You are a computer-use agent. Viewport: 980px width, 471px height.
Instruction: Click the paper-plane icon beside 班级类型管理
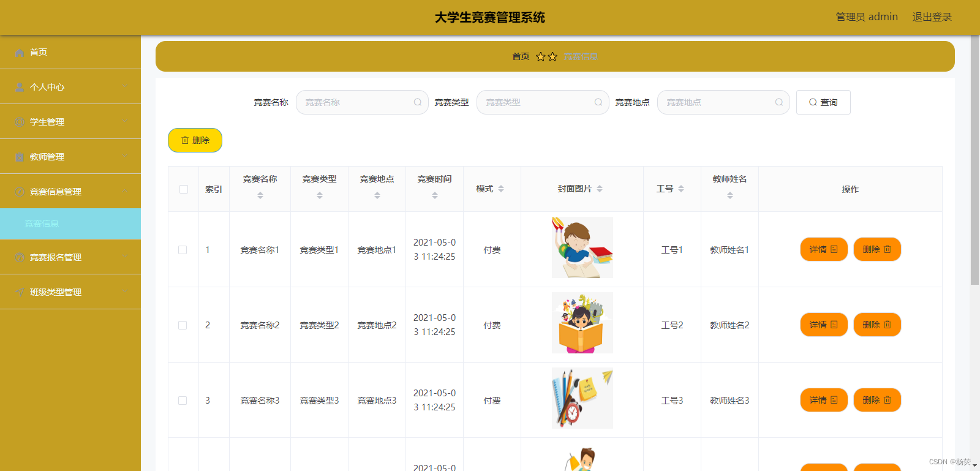tap(20, 293)
